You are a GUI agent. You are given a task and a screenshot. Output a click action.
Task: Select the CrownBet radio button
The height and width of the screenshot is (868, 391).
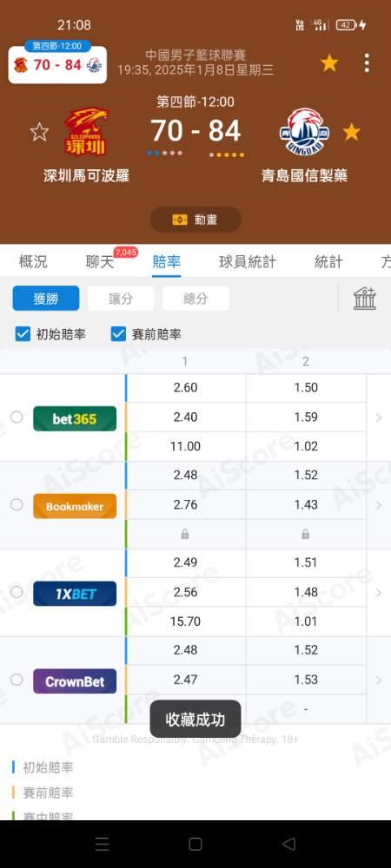pos(17,680)
